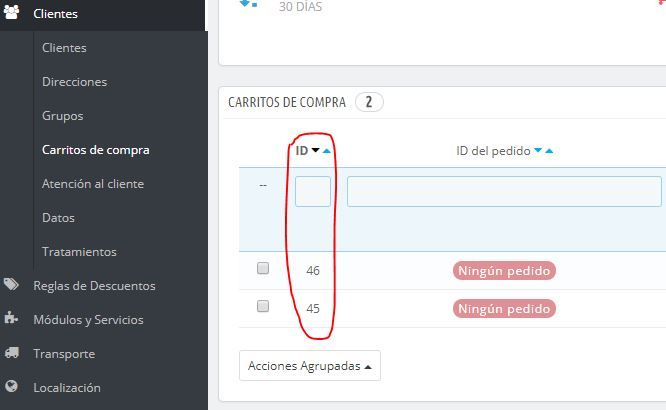Open the Acciones Agrupadas dropdown
This screenshot has width=666, height=410.
(x=310, y=365)
